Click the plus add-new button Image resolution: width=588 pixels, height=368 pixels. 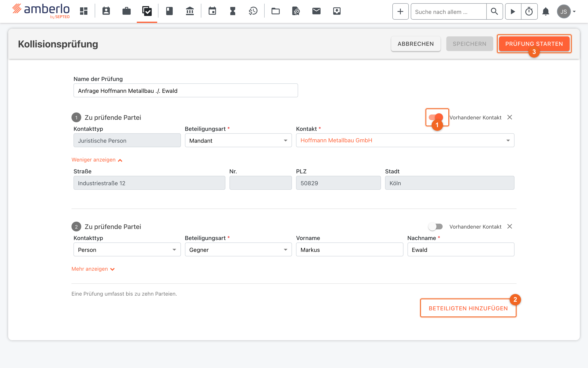click(400, 11)
